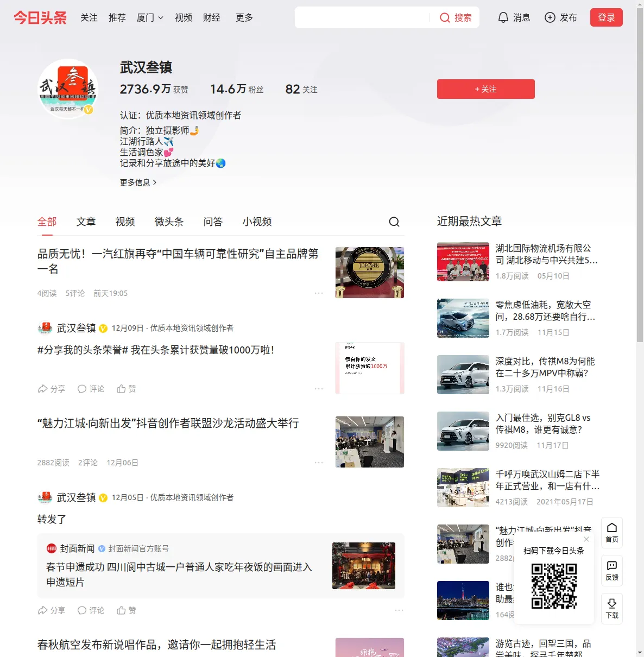
Task: Like the 头条荣誉 1000万 post
Action: tap(127, 389)
